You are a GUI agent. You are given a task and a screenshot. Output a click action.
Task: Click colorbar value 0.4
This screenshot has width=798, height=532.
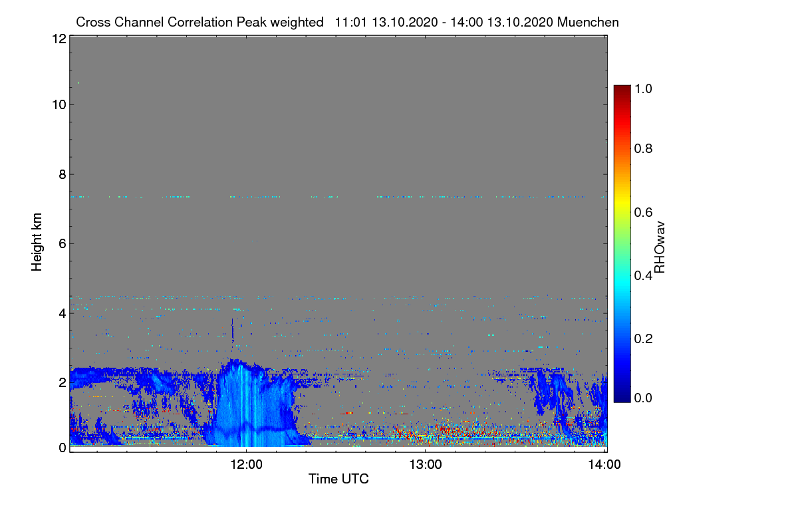click(x=643, y=275)
